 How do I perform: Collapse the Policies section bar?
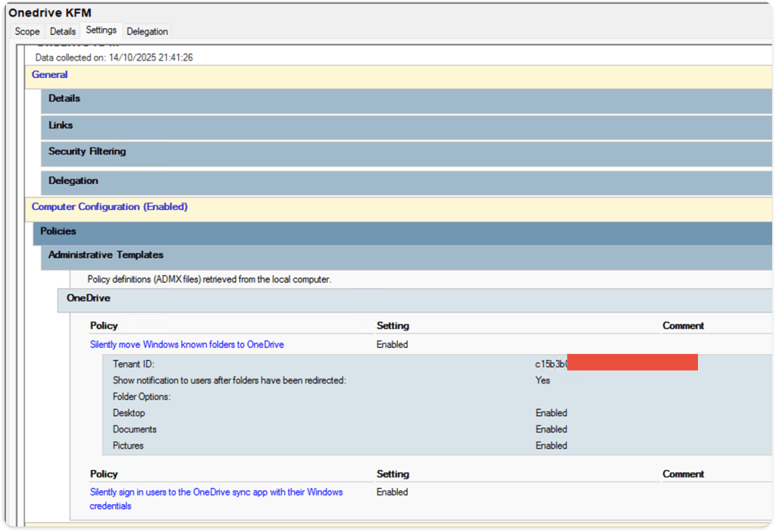pyautogui.click(x=58, y=231)
